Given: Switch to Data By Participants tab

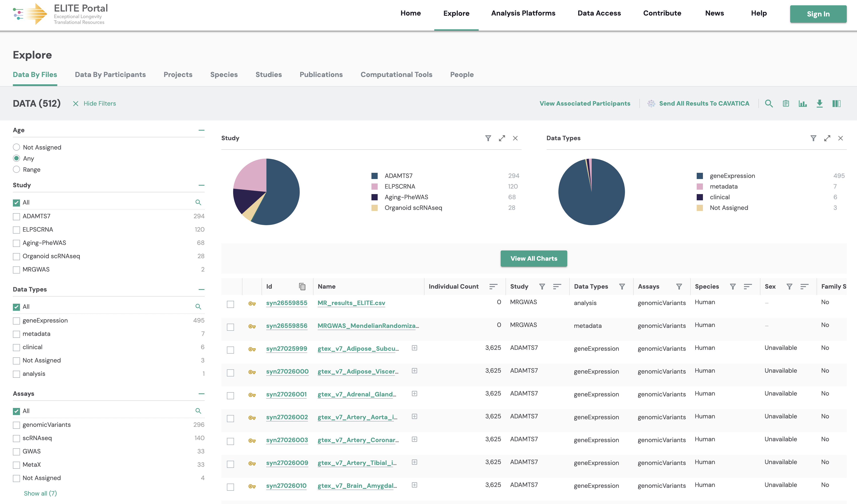Looking at the screenshot, I should tap(110, 75).
